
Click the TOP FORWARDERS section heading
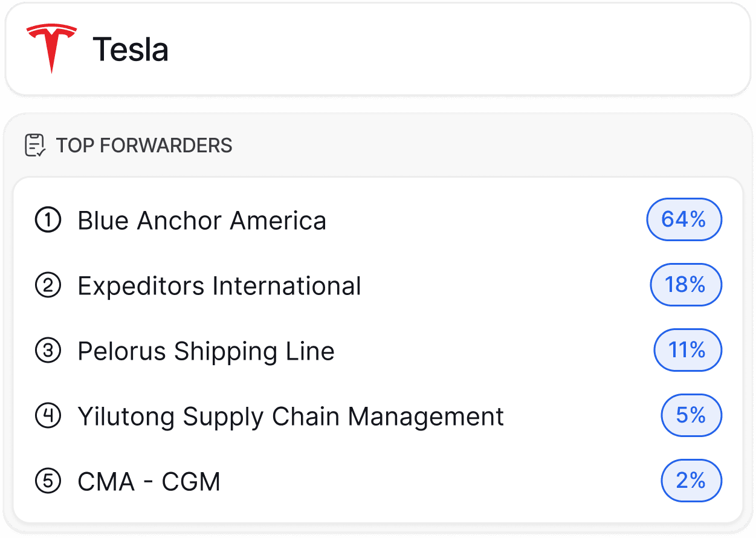point(144,146)
